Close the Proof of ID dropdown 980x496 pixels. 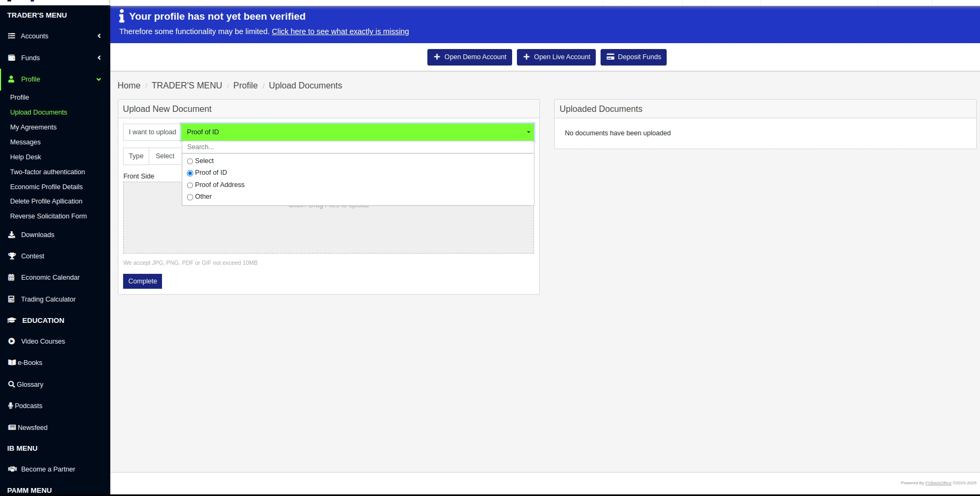(x=528, y=132)
